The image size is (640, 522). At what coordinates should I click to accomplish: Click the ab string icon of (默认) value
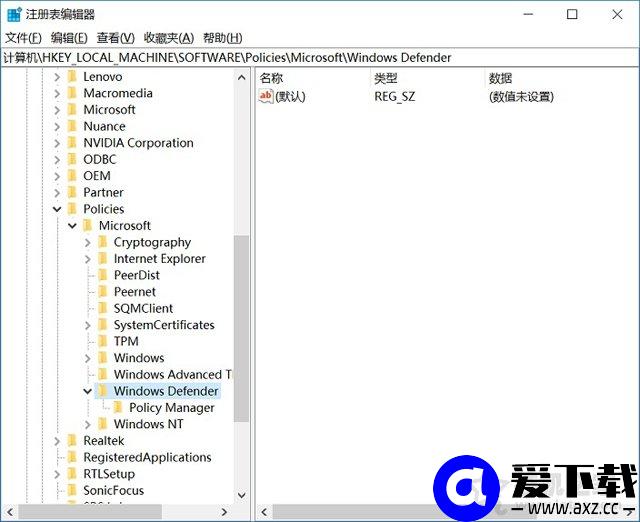point(266,96)
